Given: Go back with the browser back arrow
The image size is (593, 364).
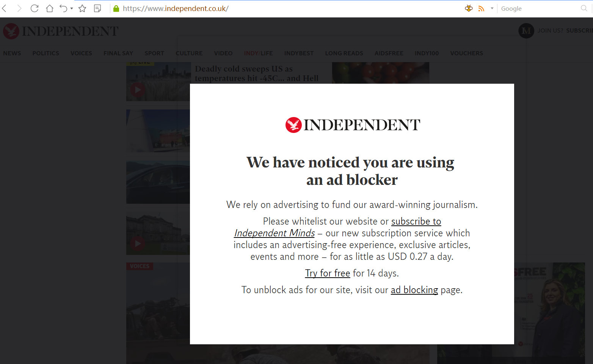Looking at the screenshot, I should 4,8.
